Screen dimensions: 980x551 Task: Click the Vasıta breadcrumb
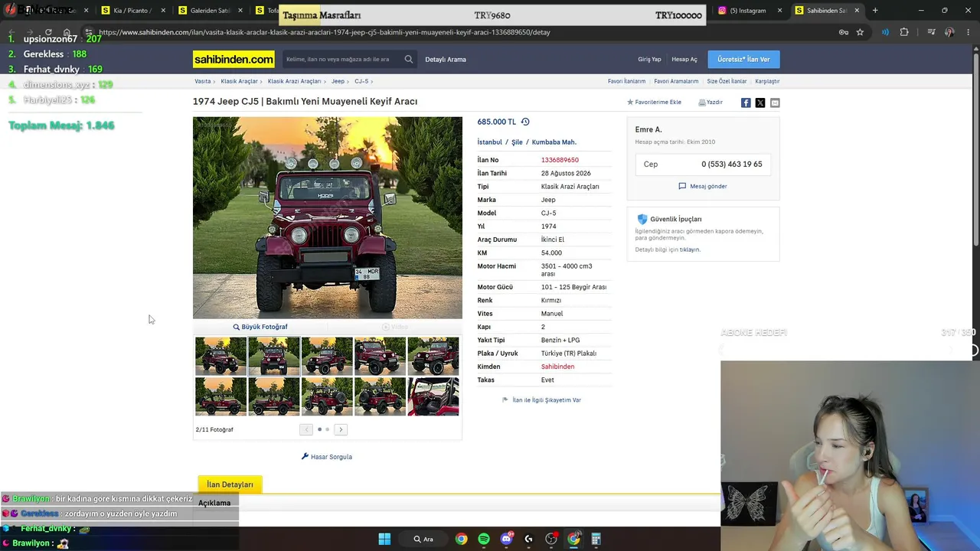[x=203, y=81]
